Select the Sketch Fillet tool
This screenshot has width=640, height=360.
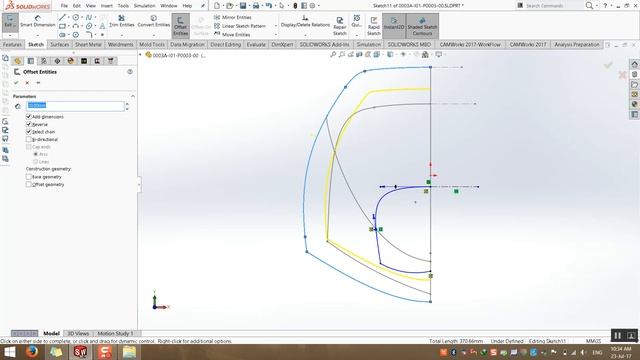pos(89,35)
